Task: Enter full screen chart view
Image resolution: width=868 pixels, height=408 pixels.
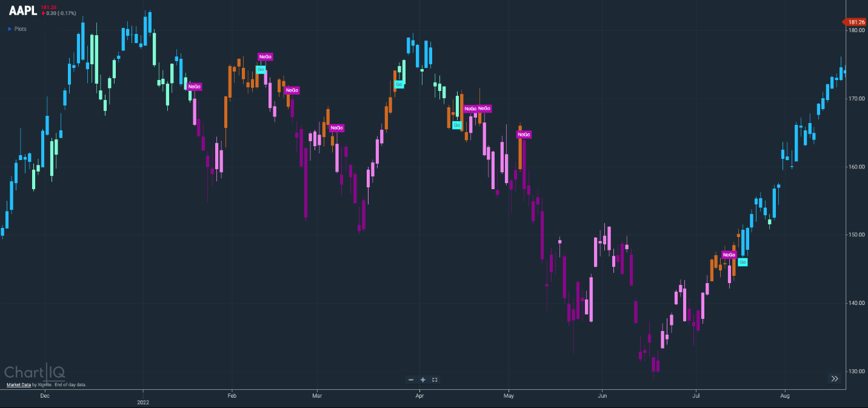Action: [435, 380]
